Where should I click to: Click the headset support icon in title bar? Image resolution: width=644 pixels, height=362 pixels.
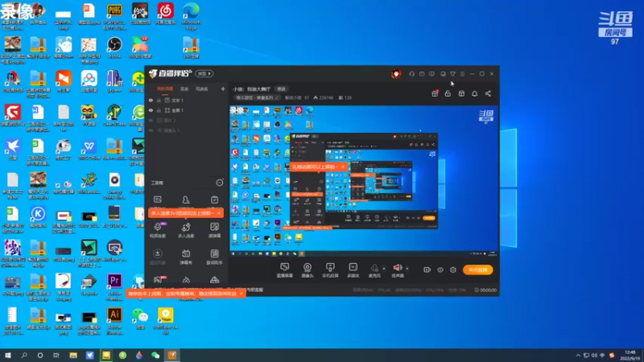tap(411, 74)
